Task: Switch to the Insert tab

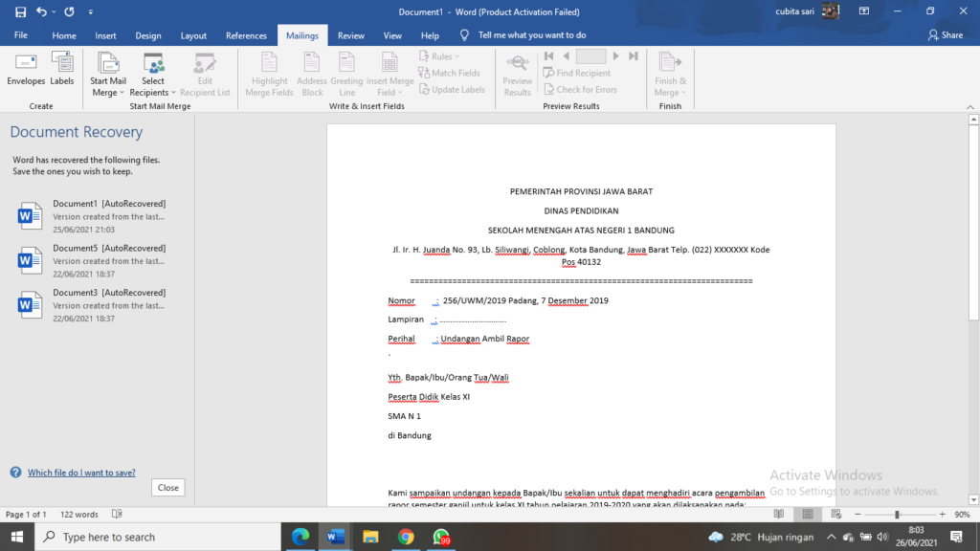Action: click(x=105, y=35)
